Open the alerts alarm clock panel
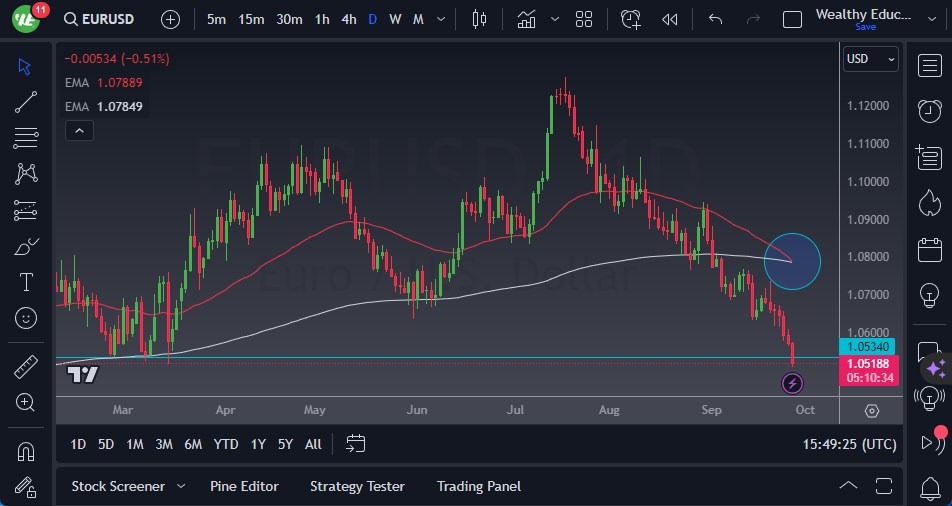Screen dimensions: 952x506 coord(929,110)
